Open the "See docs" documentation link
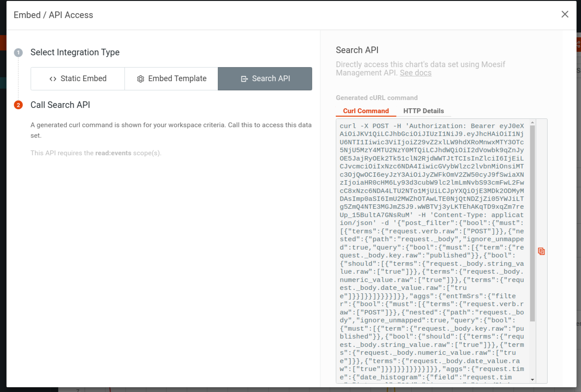 coord(415,72)
